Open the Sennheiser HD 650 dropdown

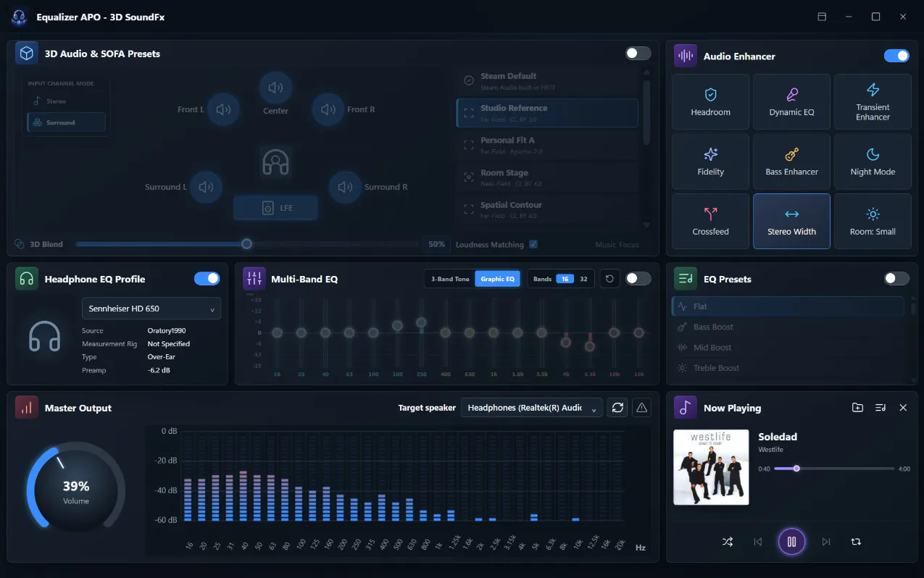pyautogui.click(x=151, y=309)
